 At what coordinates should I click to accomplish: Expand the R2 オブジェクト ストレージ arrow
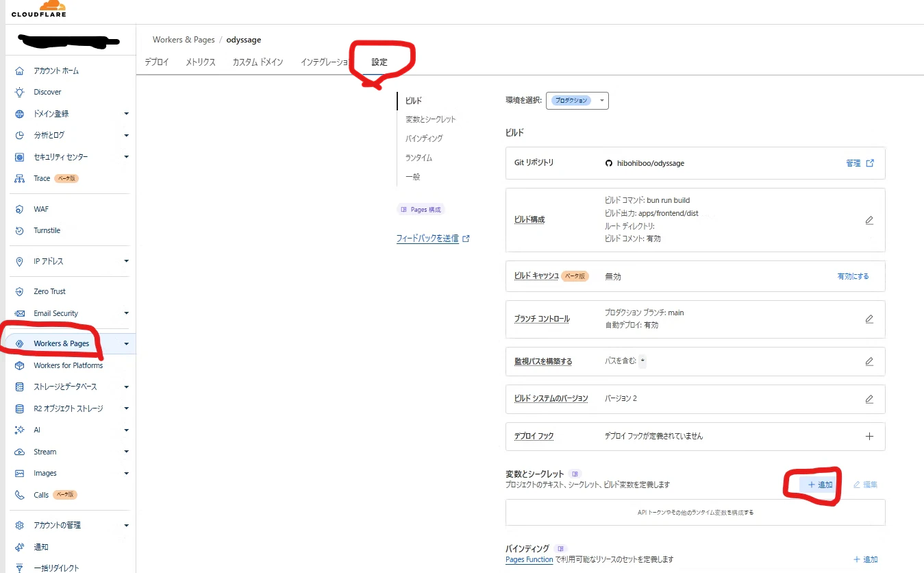(x=126, y=409)
